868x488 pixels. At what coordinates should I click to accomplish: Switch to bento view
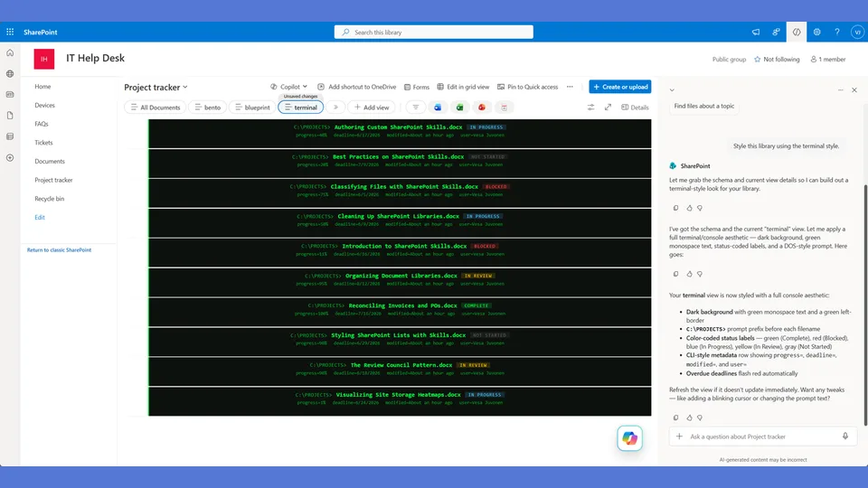[208, 108]
